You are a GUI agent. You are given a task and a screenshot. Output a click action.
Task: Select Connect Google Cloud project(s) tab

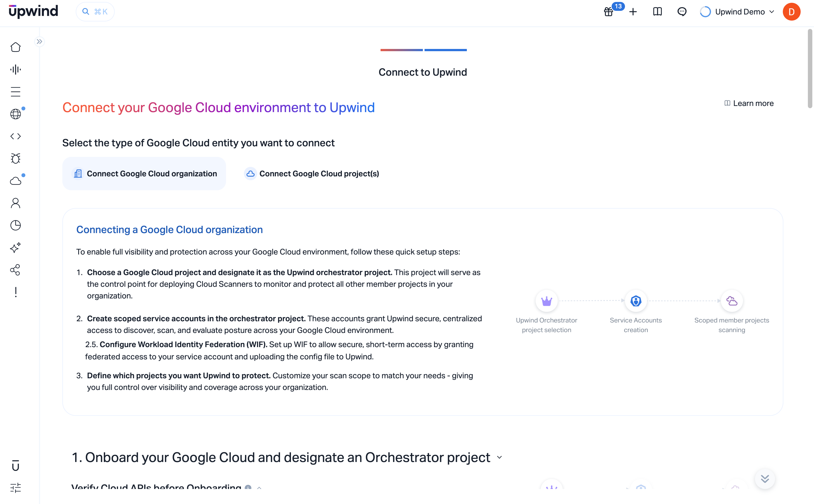point(311,174)
